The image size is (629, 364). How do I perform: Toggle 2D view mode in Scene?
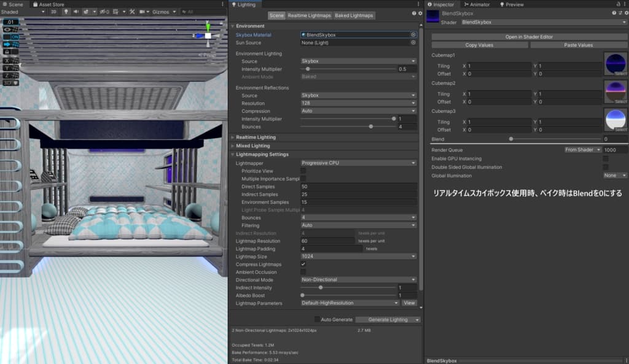(x=53, y=12)
